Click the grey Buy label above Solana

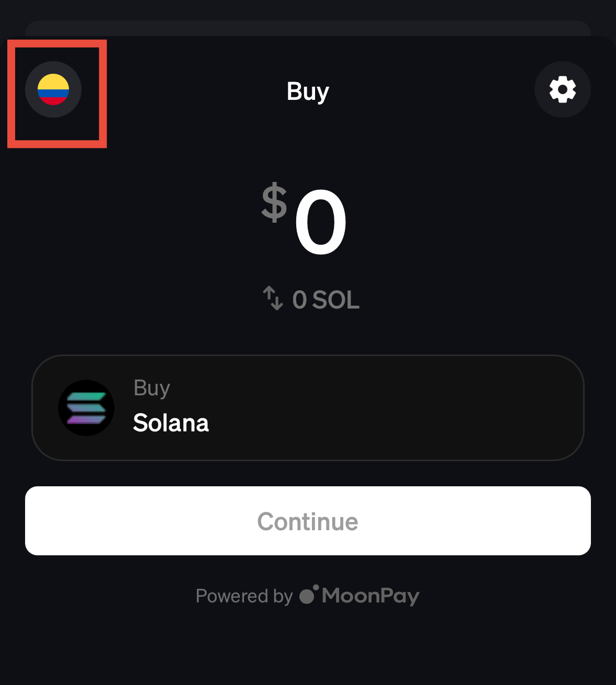pos(152,389)
